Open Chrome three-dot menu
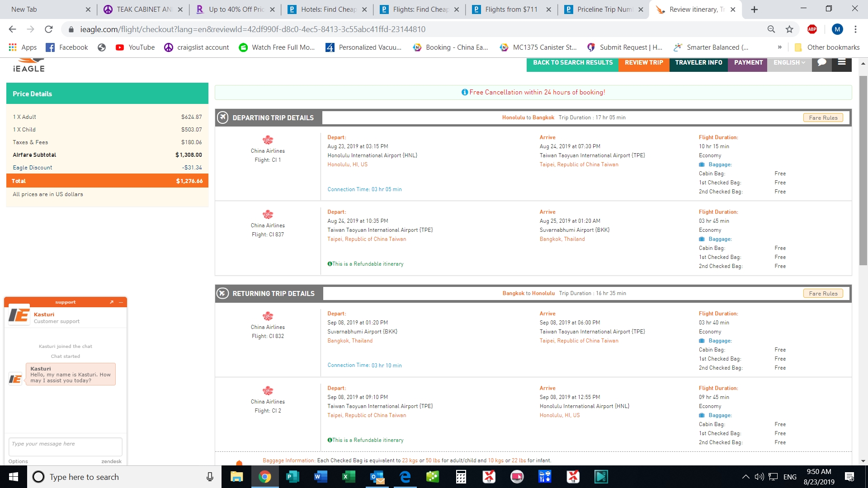The height and width of the screenshot is (488, 868). pyautogui.click(x=855, y=29)
